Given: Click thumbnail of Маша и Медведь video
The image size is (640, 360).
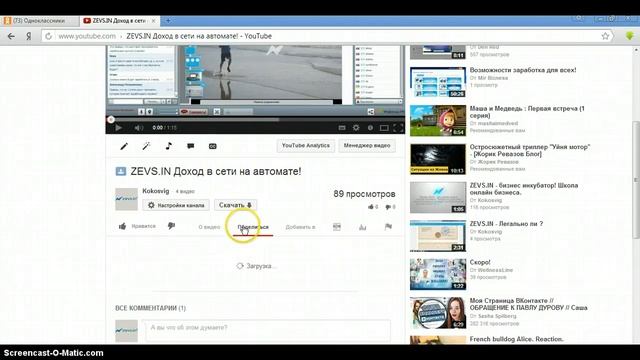Looking at the screenshot, I should (438, 121).
